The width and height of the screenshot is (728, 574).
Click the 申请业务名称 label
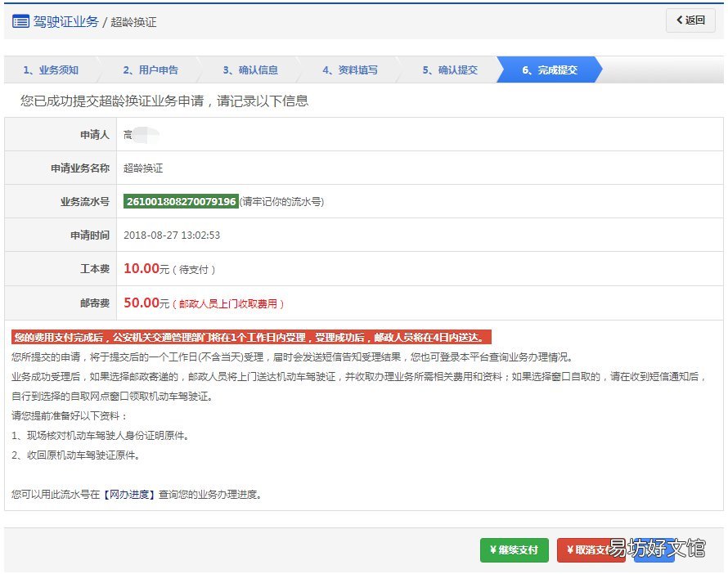click(x=80, y=168)
